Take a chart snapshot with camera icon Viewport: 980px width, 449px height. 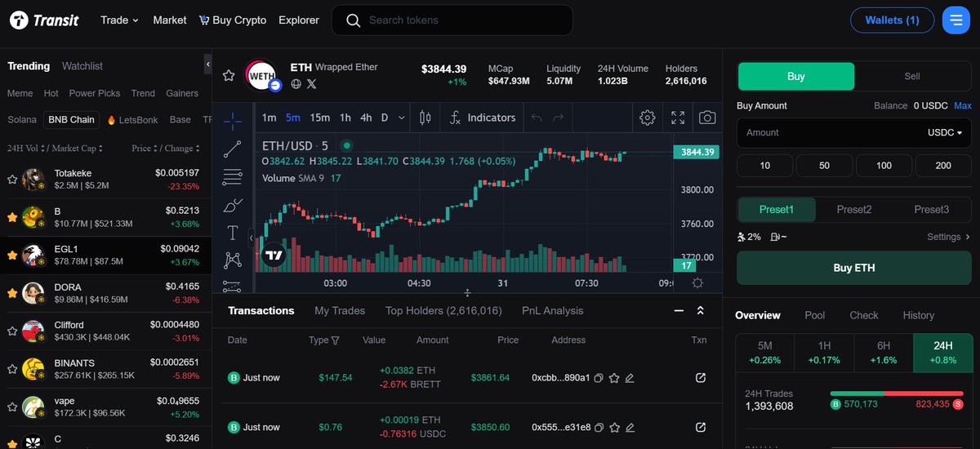pyautogui.click(x=707, y=118)
